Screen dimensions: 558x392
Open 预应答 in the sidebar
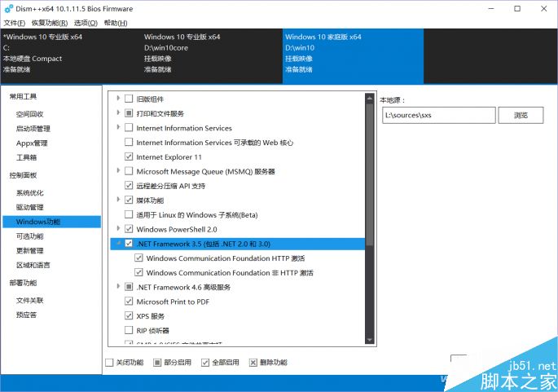(x=26, y=315)
